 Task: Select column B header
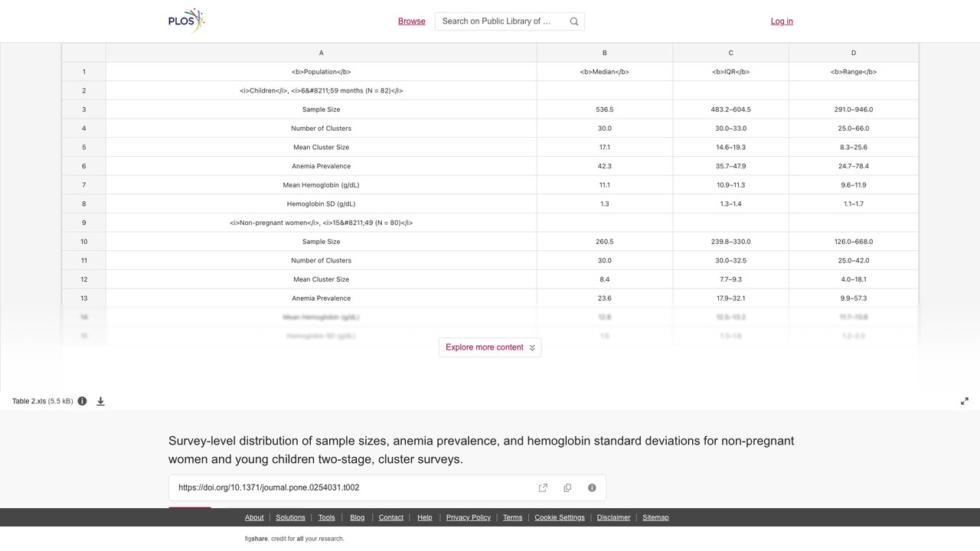pos(605,53)
